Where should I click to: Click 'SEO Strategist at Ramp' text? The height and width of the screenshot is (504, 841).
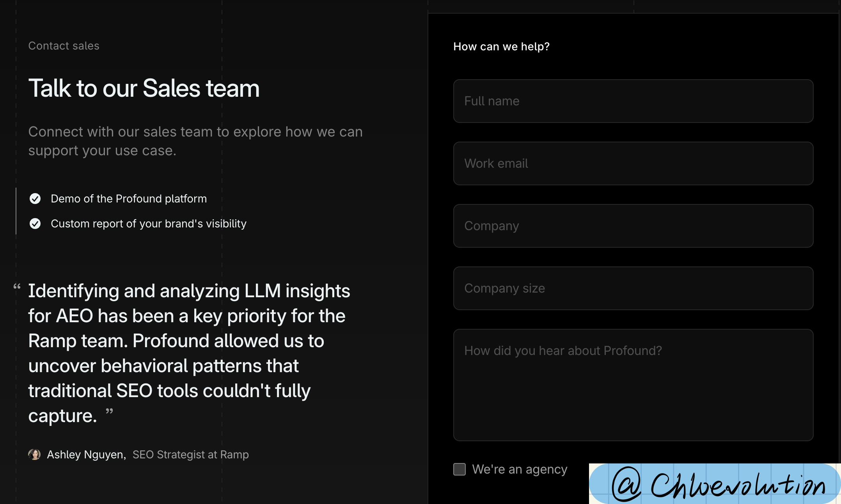point(190,454)
